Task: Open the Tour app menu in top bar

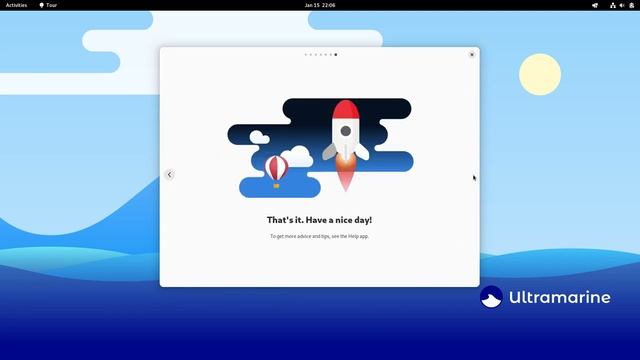Action: 48,5
